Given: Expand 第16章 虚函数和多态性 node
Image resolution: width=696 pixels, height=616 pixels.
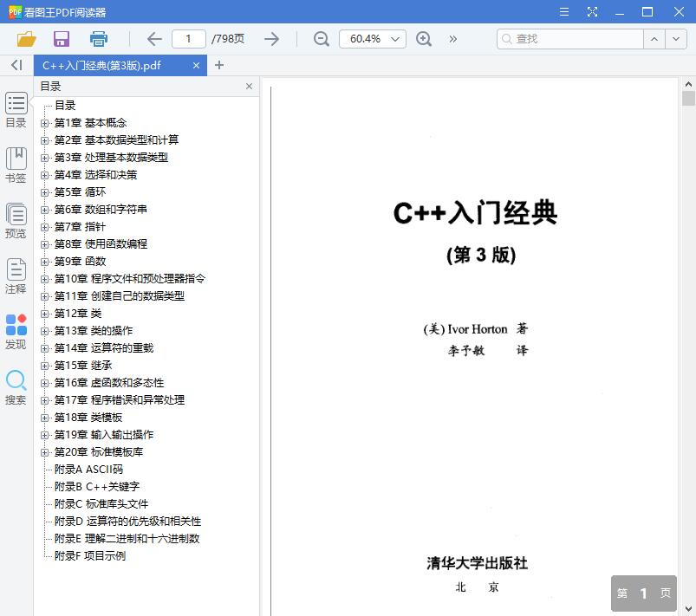Looking at the screenshot, I should pyautogui.click(x=44, y=383).
